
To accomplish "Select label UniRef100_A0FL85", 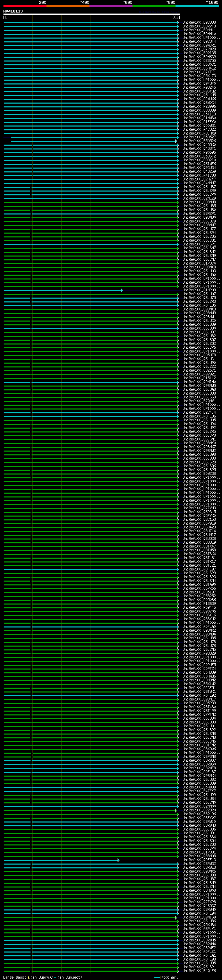I will [199, 306].
